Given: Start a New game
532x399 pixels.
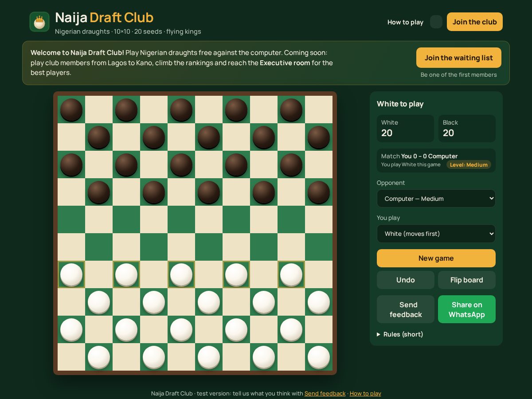Looking at the screenshot, I should (436, 258).
